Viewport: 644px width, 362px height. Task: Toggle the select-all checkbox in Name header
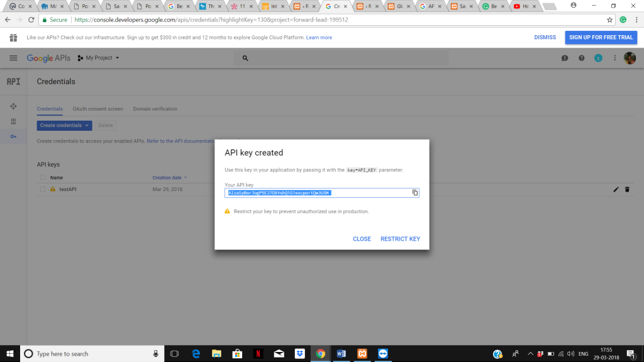(43, 178)
